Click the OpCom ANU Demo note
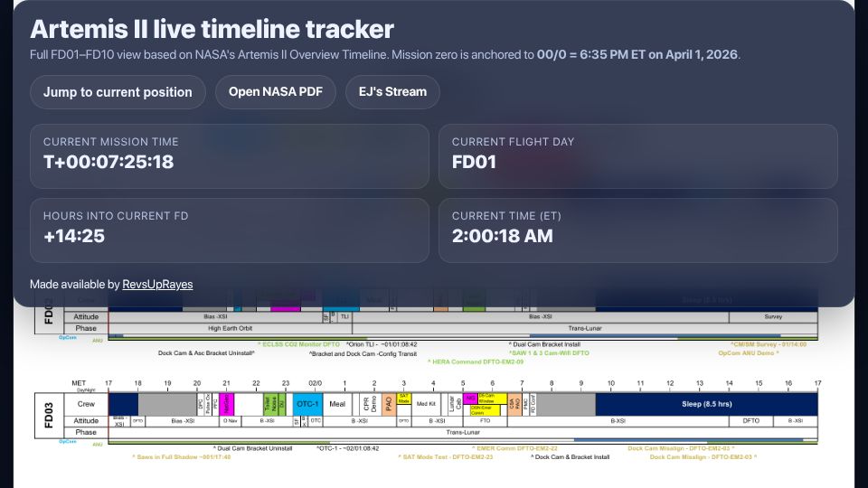The image size is (868, 488). [749, 353]
